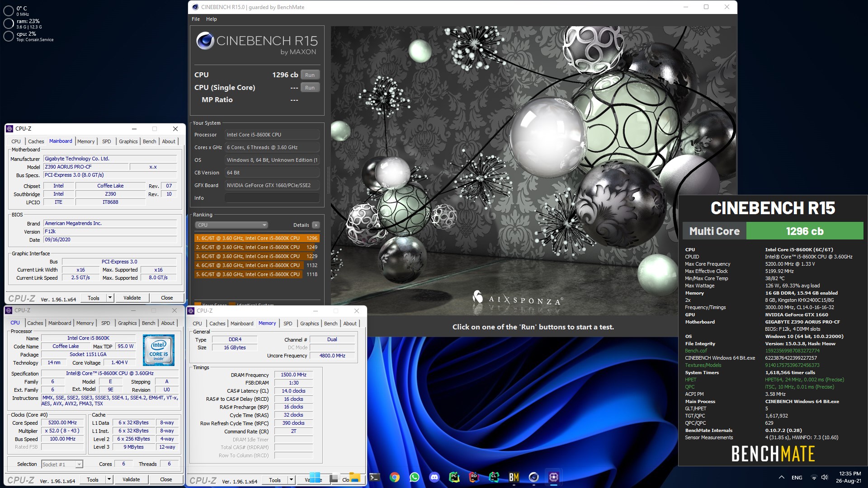The height and width of the screenshot is (488, 868).
Task: Open the Help menu in Cinebench
Action: (211, 19)
